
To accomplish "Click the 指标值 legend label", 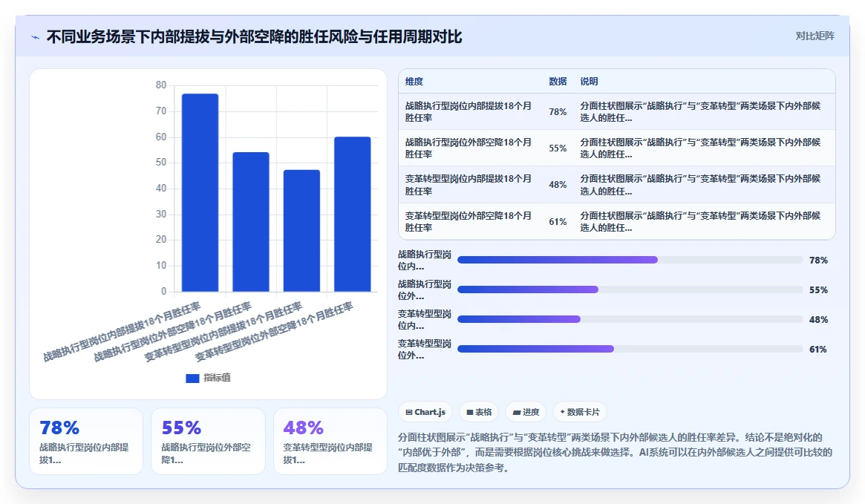I will point(217,378).
